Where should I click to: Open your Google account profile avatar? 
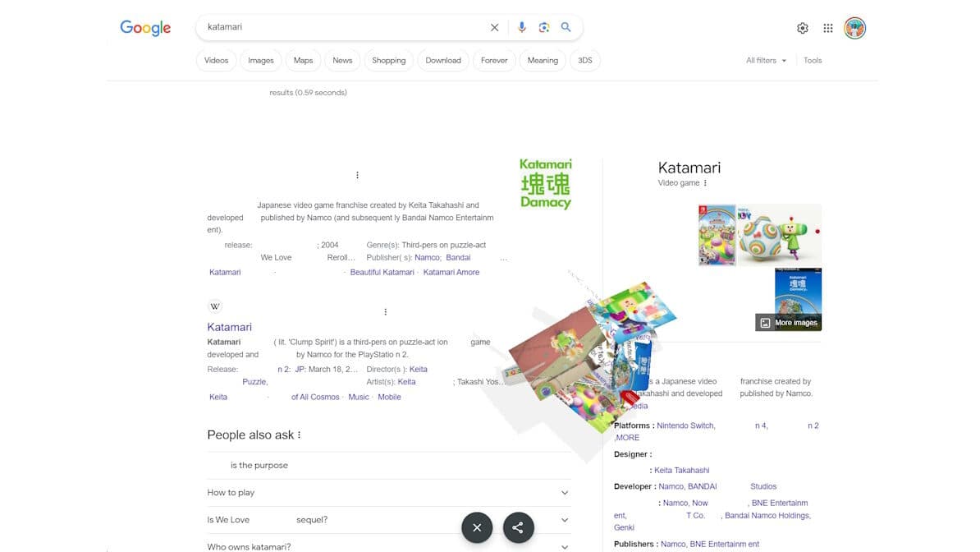tap(855, 27)
